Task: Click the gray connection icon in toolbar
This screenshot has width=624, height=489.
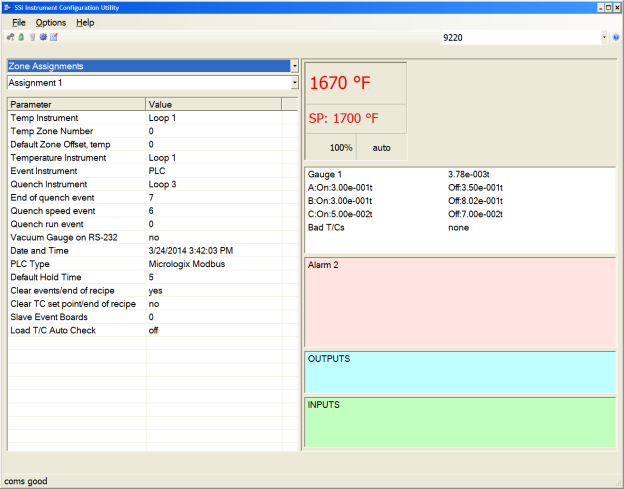Action: coord(10,37)
